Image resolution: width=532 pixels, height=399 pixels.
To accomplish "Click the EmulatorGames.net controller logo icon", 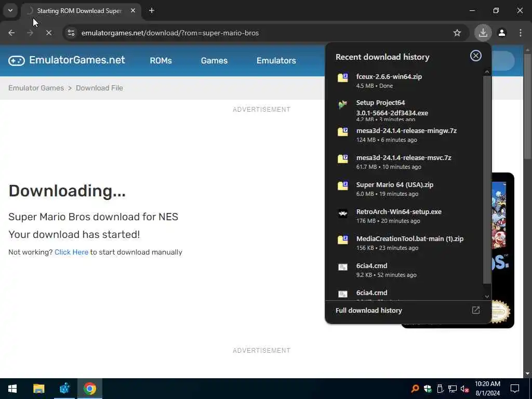I will (x=16, y=60).
